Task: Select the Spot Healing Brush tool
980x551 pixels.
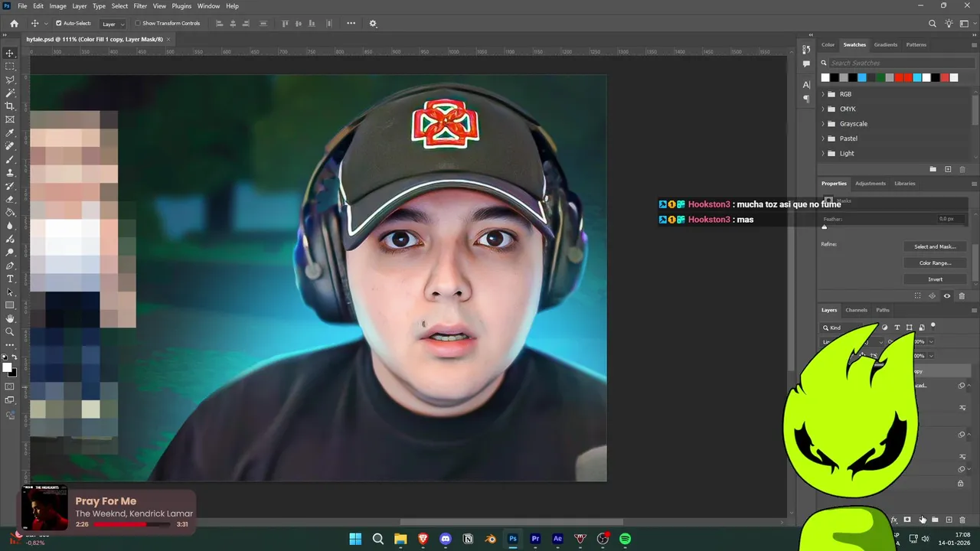Action: (10, 146)
